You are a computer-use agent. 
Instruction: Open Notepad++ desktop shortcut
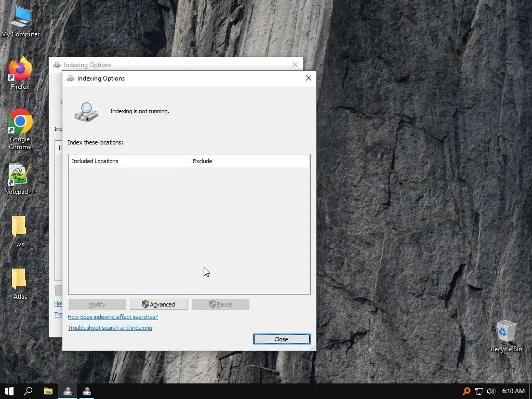pos(20,179)
